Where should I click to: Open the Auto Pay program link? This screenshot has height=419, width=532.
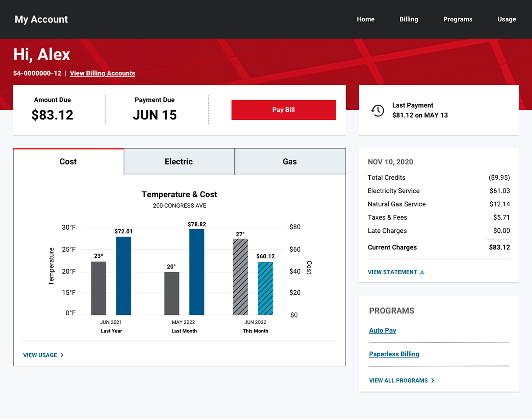(x=383, y=330)
